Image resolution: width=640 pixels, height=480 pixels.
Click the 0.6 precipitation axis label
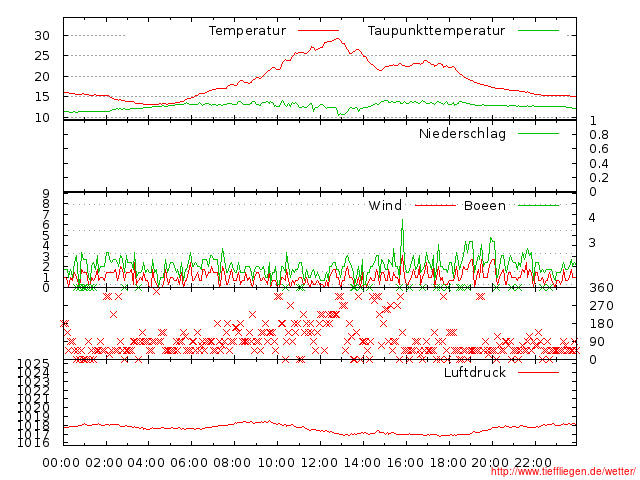[599, 149]
